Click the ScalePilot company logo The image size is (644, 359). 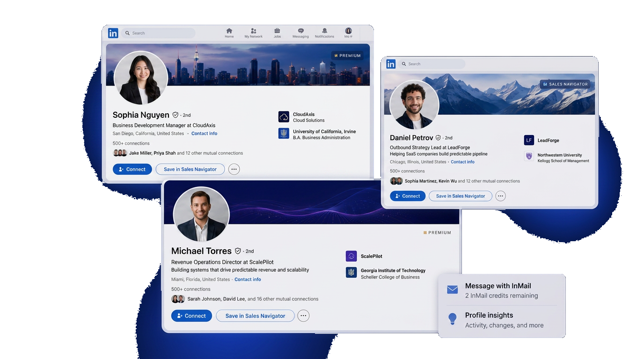click(351, 256)
